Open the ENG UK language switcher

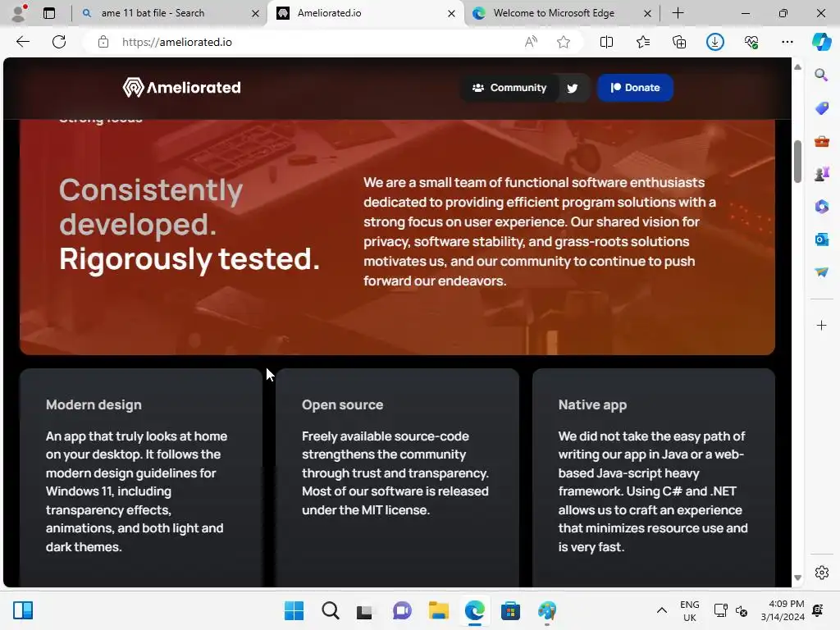pyautogui.click(x=689, y=610)
